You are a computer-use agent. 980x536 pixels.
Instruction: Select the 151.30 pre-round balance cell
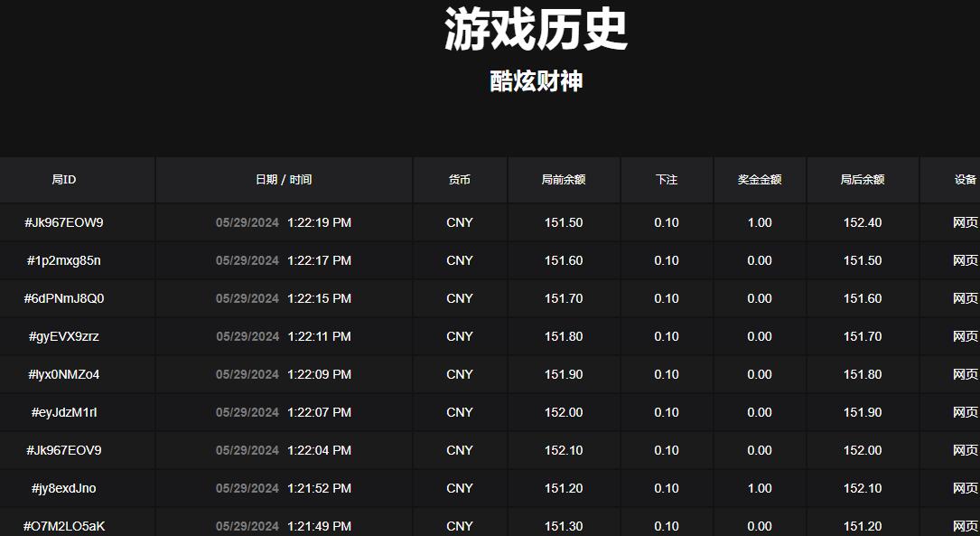564,525
